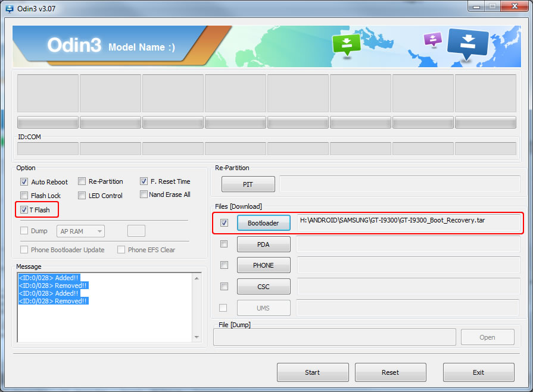Check the PDA file checkbox
This screenshot has width=533, height=392.
(224, 244)
